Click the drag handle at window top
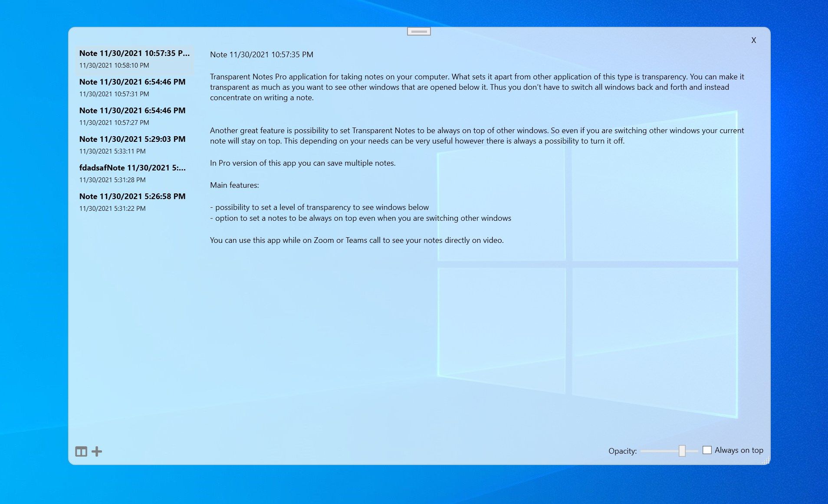Image resolution: width=828 pixels, height=504 pixels. [419, 31]
